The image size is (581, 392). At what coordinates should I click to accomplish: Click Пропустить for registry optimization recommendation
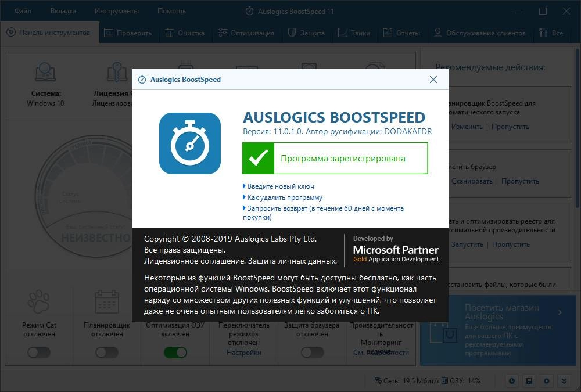511,244
